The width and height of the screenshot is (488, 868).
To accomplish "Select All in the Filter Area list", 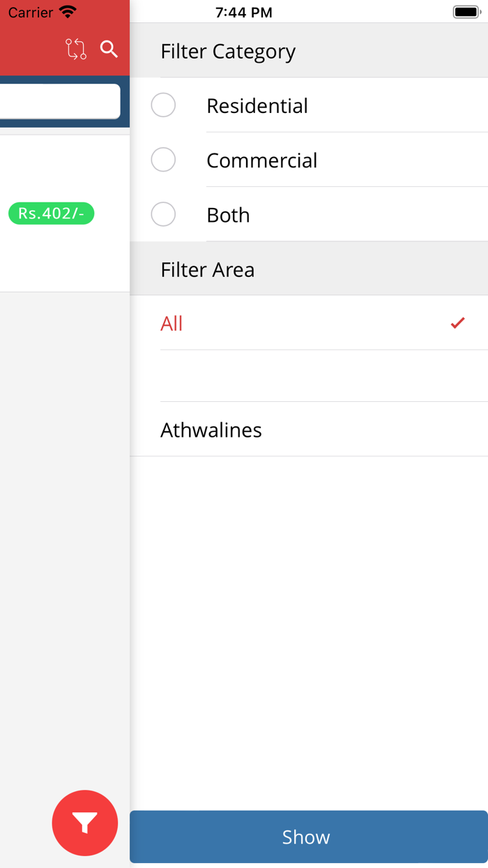I will pos(171,322).
